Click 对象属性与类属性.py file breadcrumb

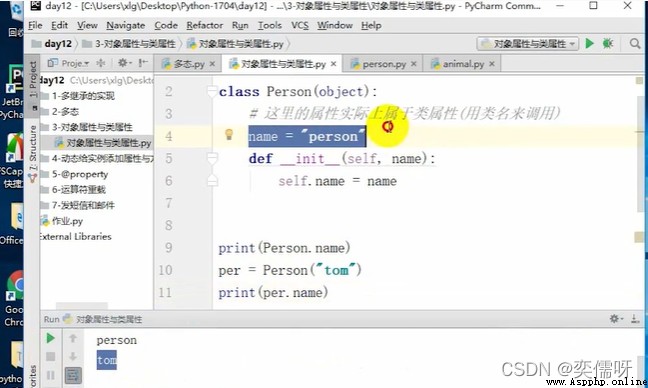pyautogui.click(x=236, y=44)
